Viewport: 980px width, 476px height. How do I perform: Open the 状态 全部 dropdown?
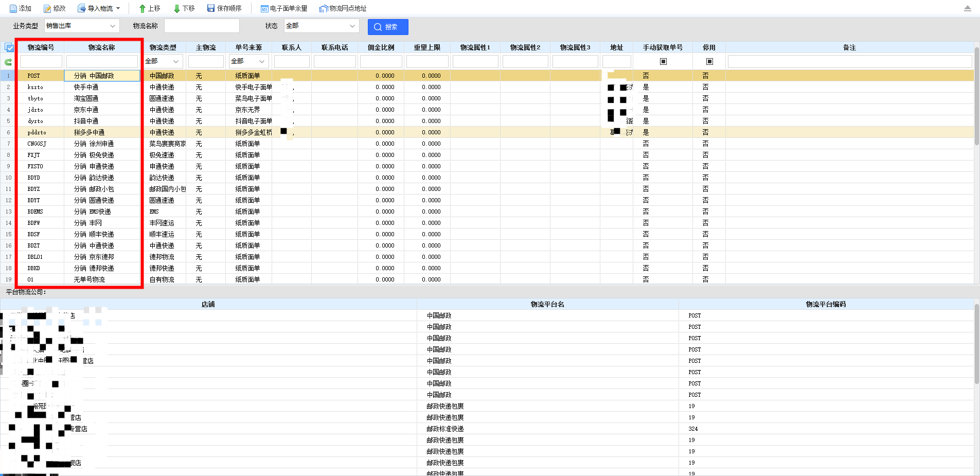click(321, 26)
